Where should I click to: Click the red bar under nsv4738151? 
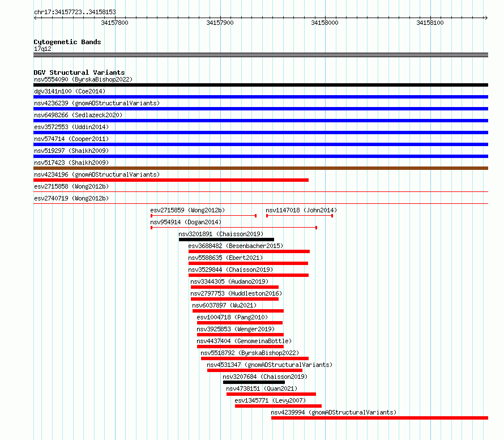(271, 394)
